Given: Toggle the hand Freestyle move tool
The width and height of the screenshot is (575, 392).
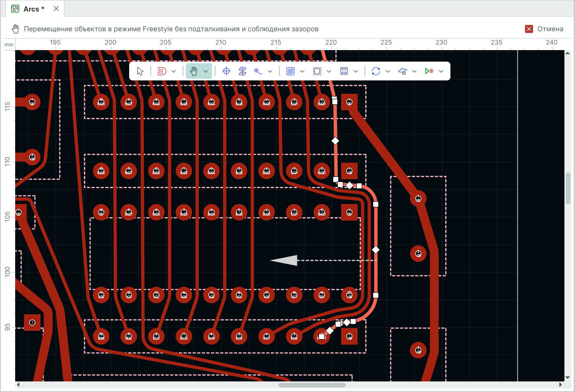Looking at the screenshot, I should pyautogui.click(x=194, y=71).
